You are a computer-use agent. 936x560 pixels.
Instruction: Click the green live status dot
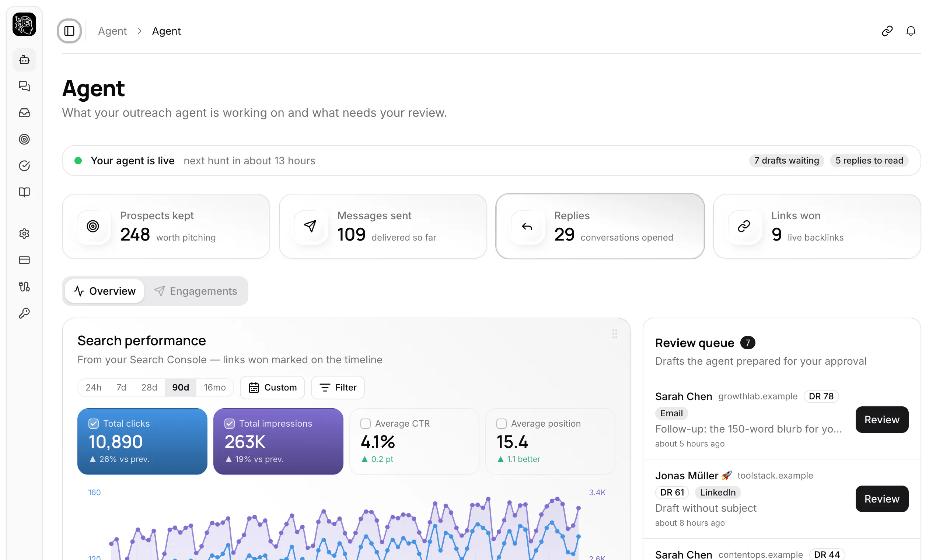78,160
